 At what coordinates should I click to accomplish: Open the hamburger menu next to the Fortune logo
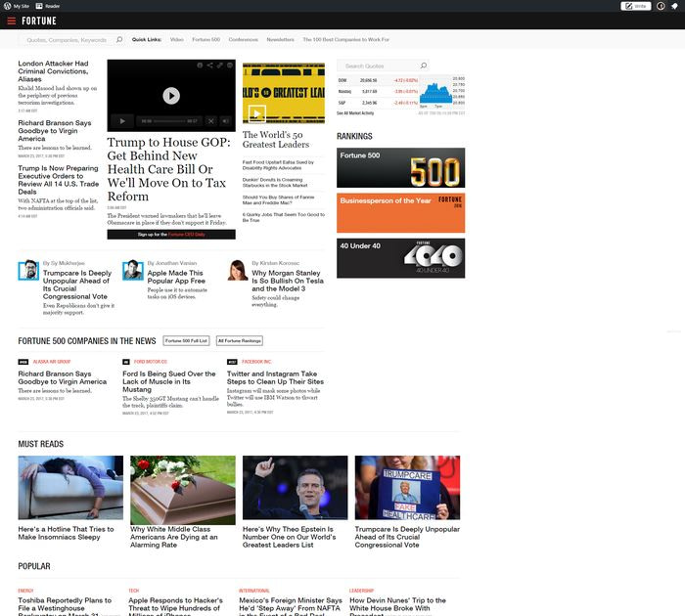tap(12, 21)
